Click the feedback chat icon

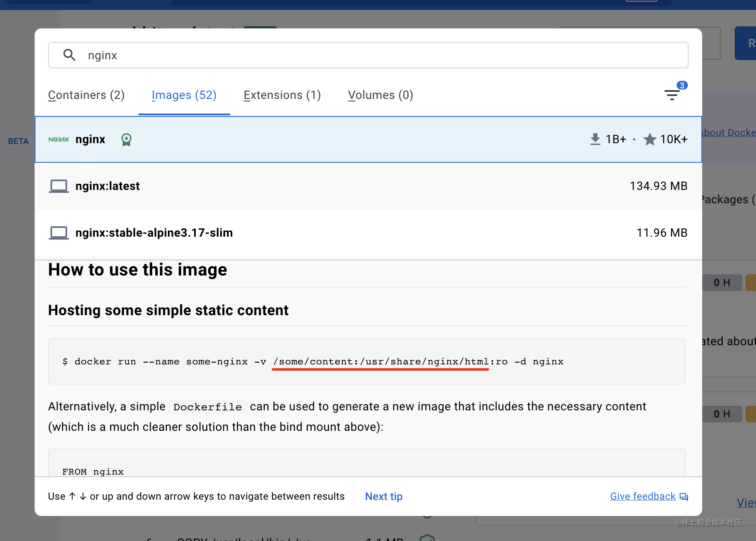pyautogui.click(x=683, y=497)
